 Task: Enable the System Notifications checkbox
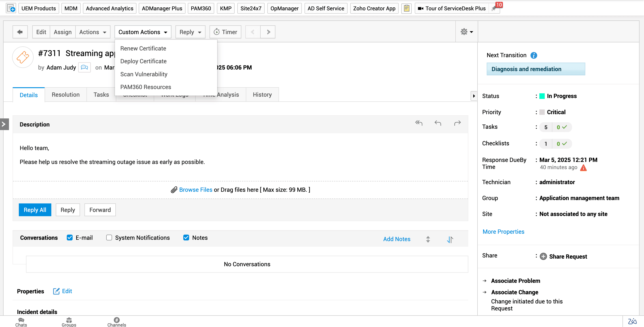click(x=109, y=238)
